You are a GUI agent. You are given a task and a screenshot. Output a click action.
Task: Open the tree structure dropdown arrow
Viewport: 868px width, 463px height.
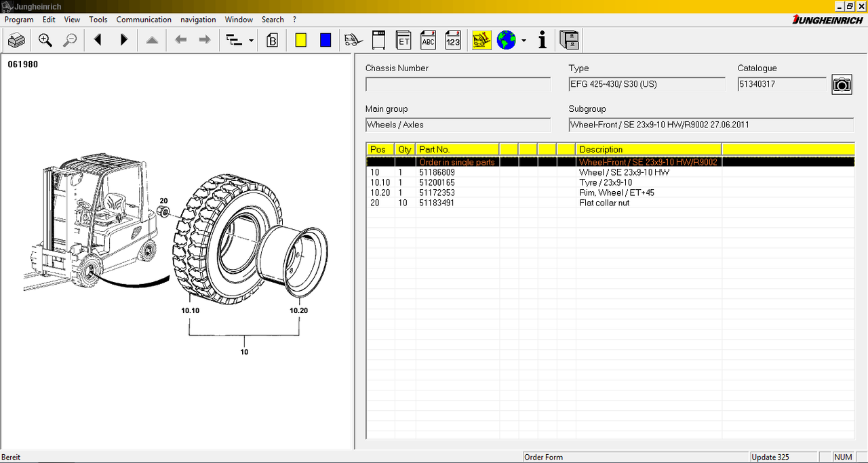click(x=252, y=41)
